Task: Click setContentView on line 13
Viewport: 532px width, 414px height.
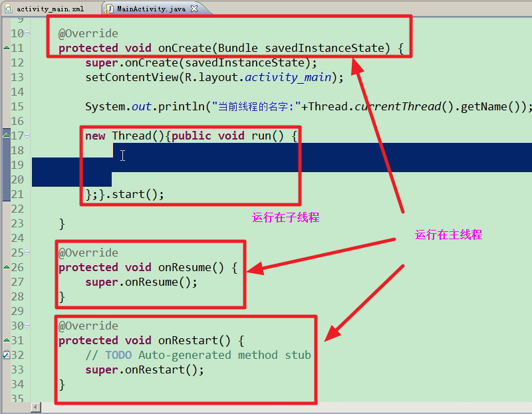Action: point(132,77)
